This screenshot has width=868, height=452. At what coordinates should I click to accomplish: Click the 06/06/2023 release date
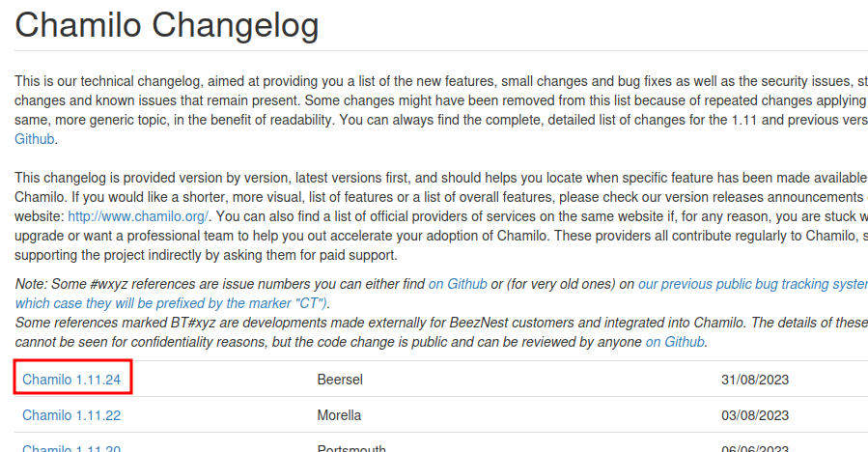tap(754, 448)
